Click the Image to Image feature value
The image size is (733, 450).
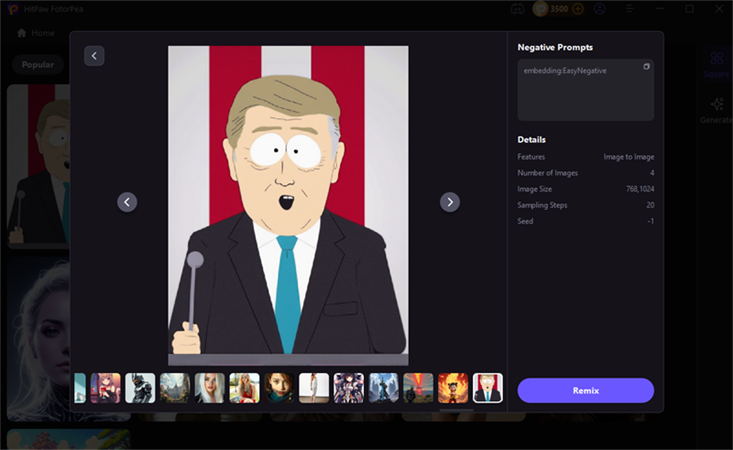pyautogui.click(x=629, y=157)
